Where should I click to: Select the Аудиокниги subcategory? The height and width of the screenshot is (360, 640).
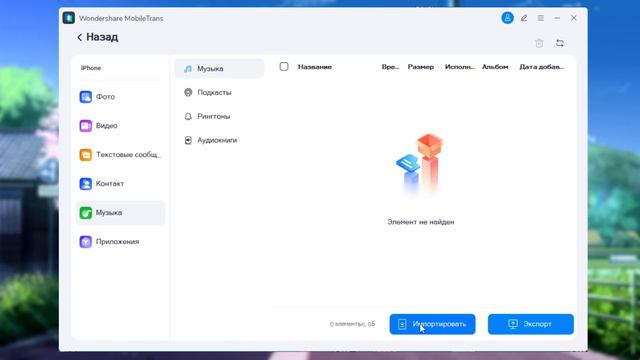pos(219,140)
